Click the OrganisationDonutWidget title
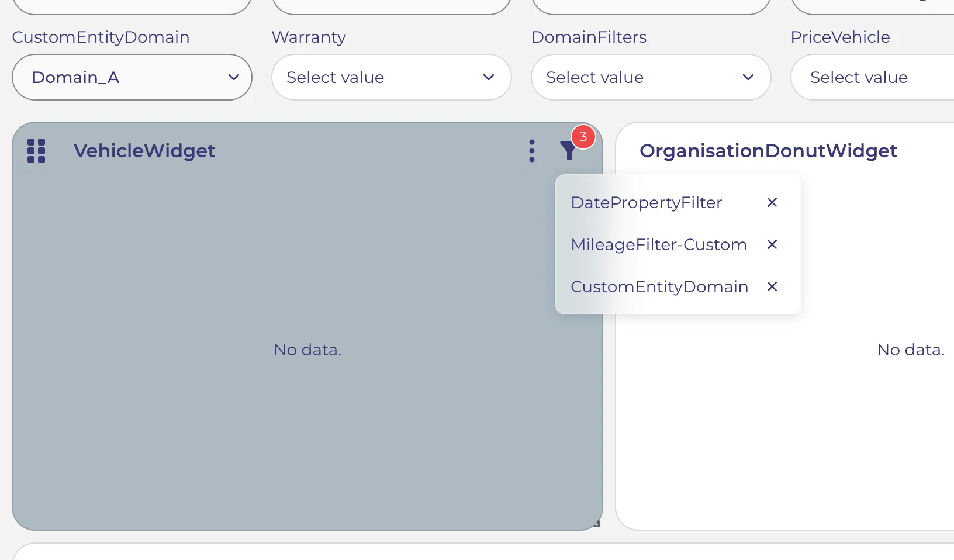The width and height of the screenshot is (954, 560). [768, 151]
